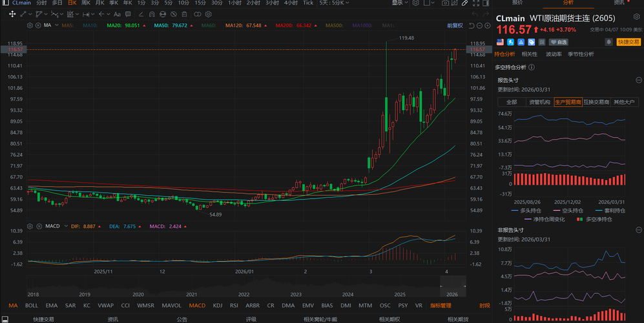Zoom out chart with minus icon

point(479,25)
